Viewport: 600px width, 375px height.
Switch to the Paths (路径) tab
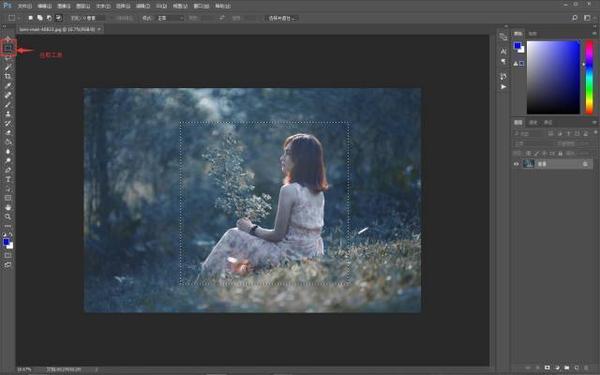(548, 122)
